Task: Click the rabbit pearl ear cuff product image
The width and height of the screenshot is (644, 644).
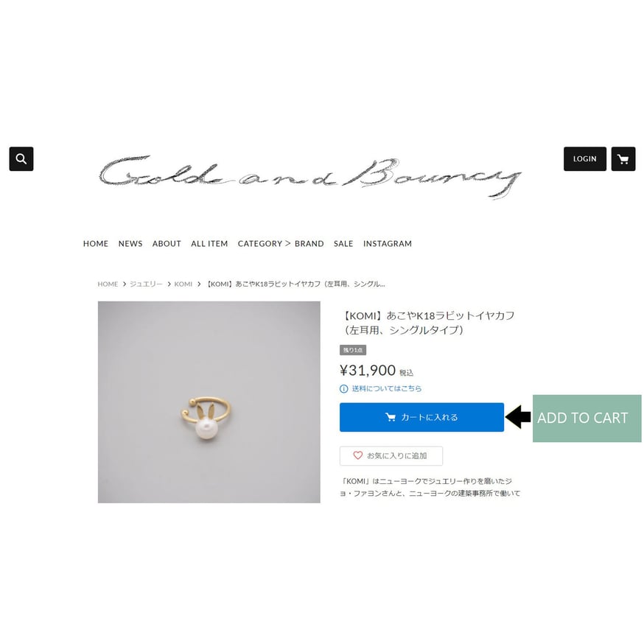Action: [x=209, y=402]
